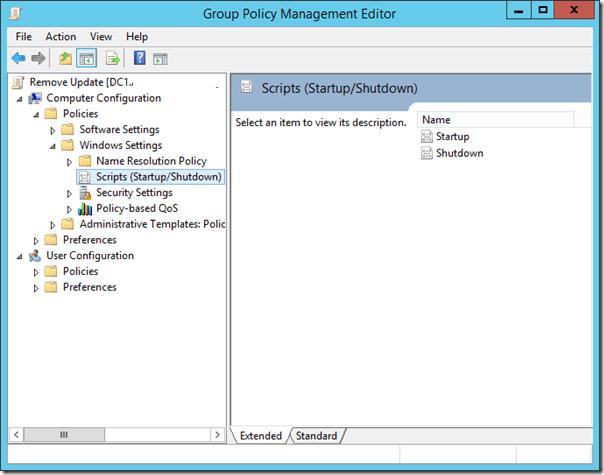604x475 pixels.
Task: Open the View menu
Action: [x=100, y=36]
